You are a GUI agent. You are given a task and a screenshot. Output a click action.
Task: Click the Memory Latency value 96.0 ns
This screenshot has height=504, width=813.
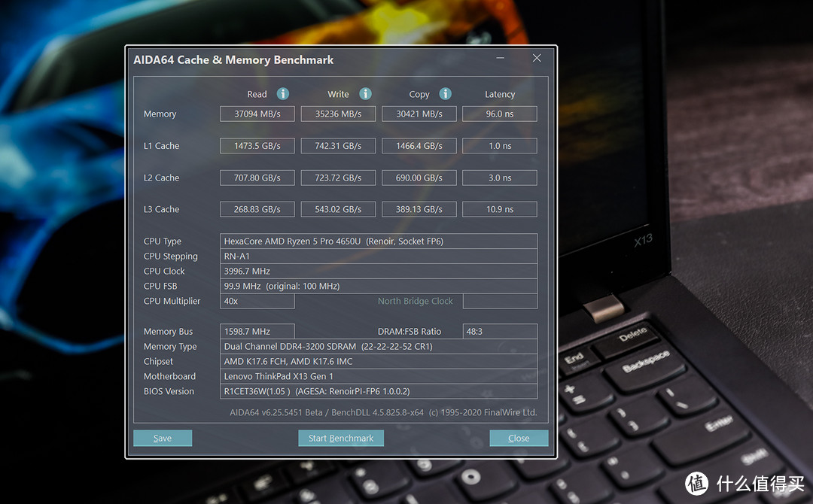tap(499, 114)
